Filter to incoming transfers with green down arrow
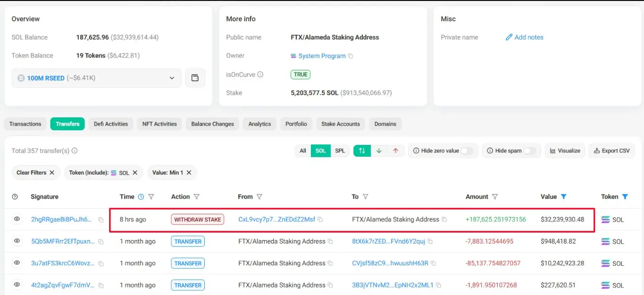Screen dimensions: 644x295 coord(379,151)
